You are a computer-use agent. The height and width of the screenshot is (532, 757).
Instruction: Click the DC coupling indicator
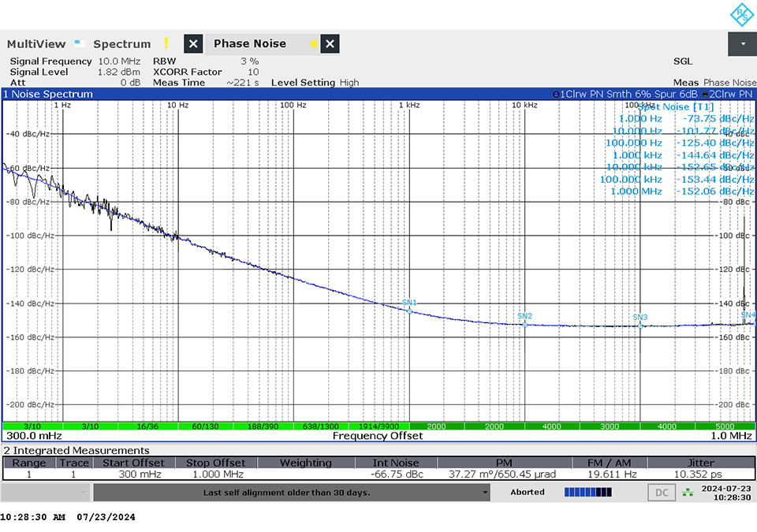point(662,493)
